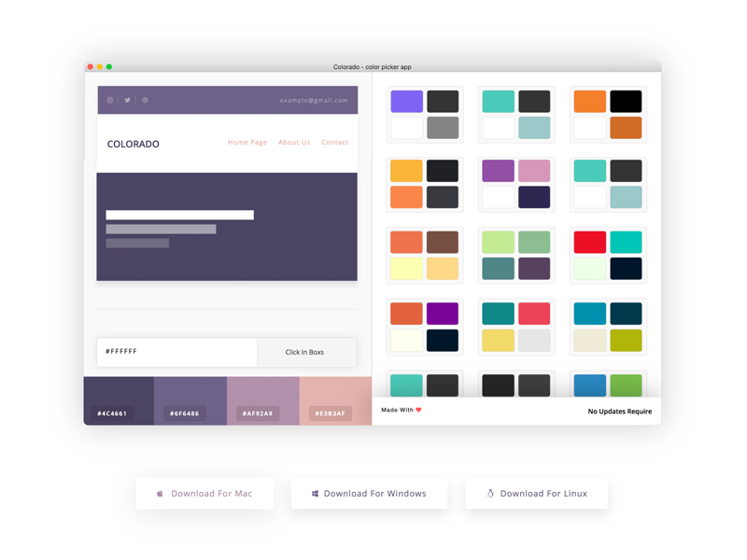Click Linux penguin icon in Download For Linux
This screenshot has width=747, height=560.
point(490,494)
